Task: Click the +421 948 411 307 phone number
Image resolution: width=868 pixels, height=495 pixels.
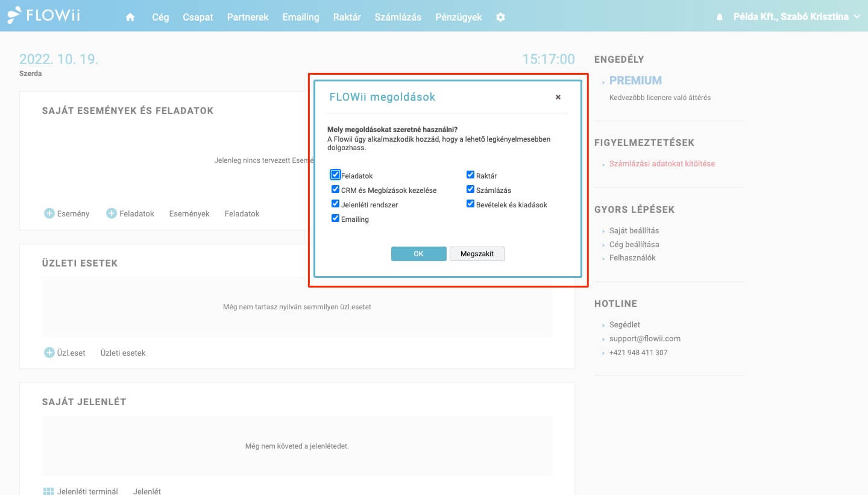Action: pos(638,353)
